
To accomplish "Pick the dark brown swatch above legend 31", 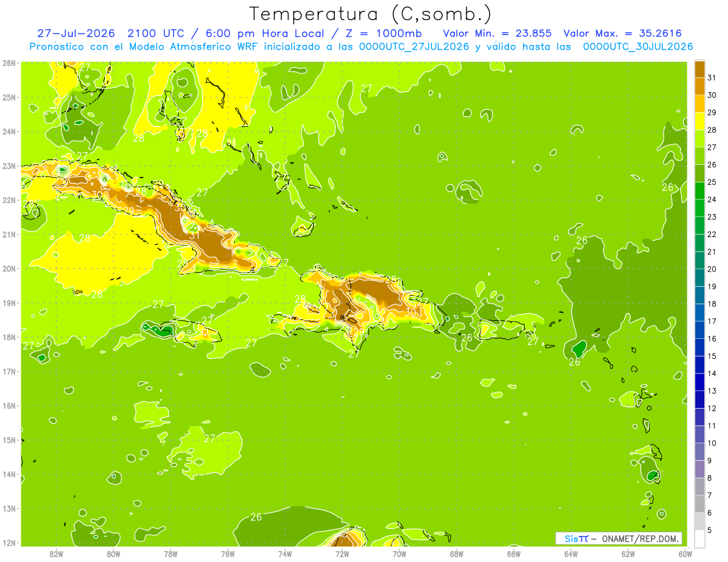I will 699,69.
